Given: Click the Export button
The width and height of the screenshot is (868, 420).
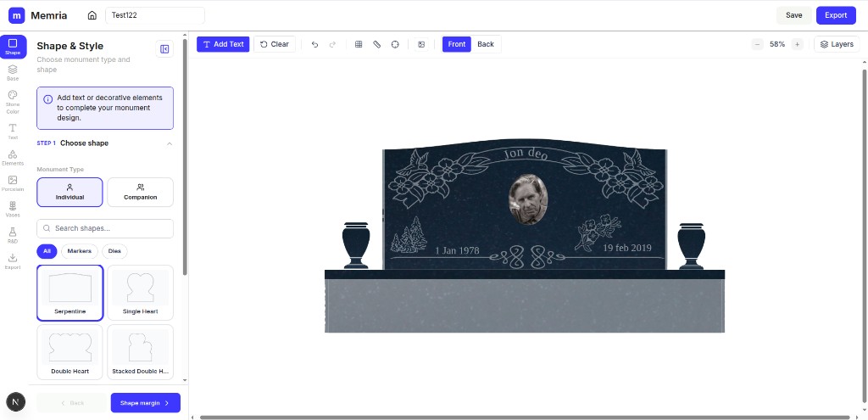Looking at the screenshot, I should (x=836, y=15).
